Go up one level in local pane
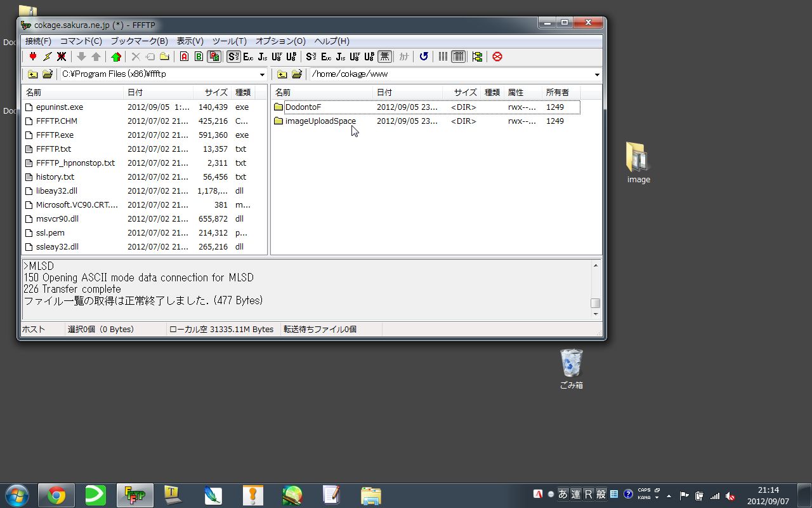Viewport: 812px width, 508px height. [x=32, y=74]
